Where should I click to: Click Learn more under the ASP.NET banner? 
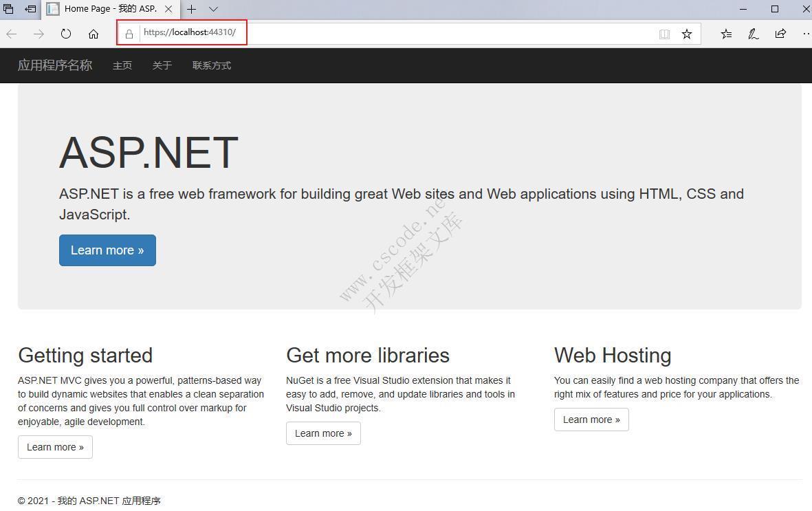(x=107, y=250)
